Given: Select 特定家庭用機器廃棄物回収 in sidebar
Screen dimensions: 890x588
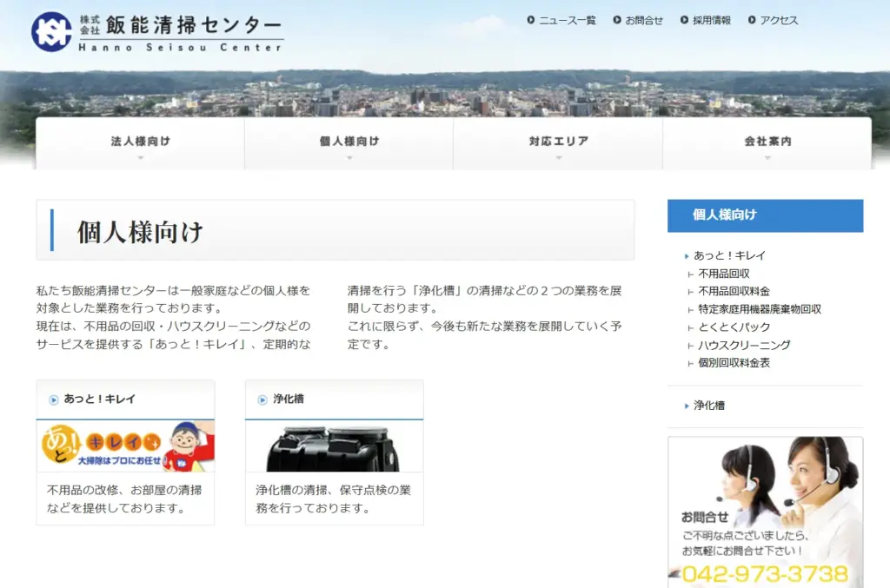Looking at the screenshot, I should [760, 309].
